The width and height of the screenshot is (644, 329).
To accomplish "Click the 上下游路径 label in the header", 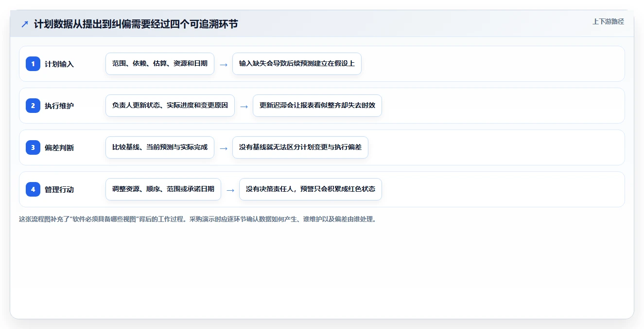I will 608,21.
